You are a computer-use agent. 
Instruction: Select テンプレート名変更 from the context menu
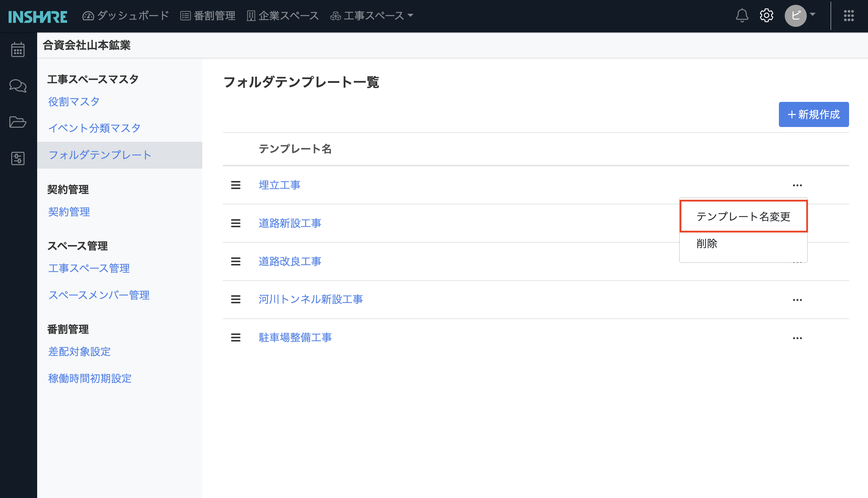(743, 216)
